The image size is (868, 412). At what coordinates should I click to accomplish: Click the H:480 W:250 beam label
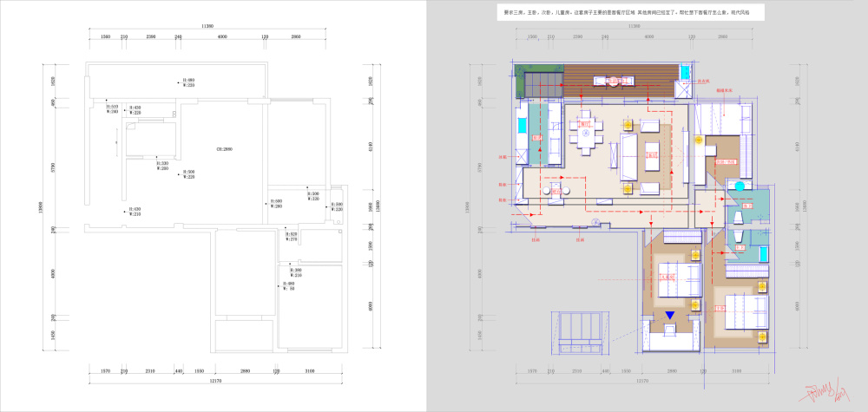click(x=187, y=82)
